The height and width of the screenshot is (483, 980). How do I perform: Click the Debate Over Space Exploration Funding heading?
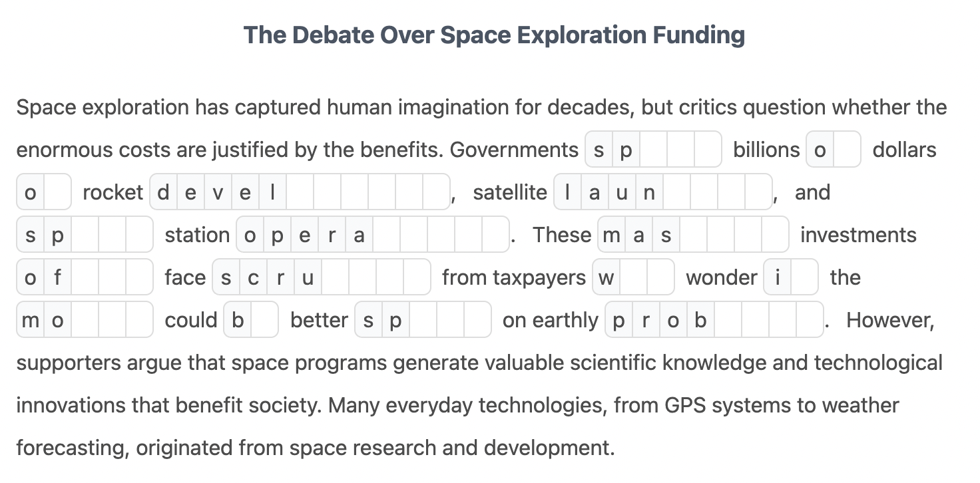tap(494, 35)
